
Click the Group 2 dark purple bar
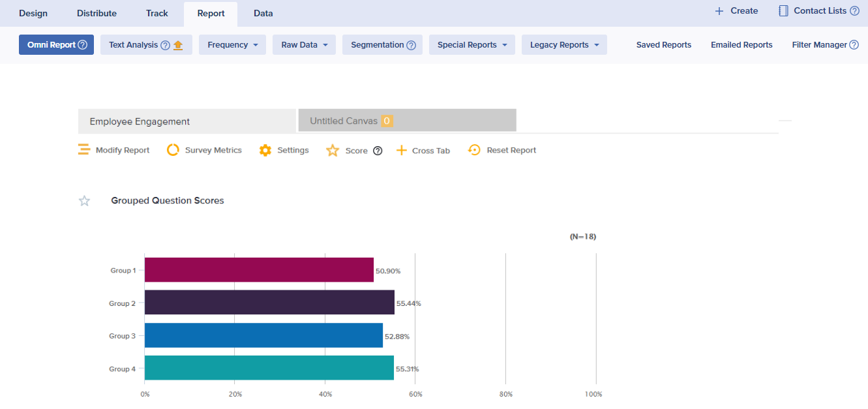(x=269, y=303)
